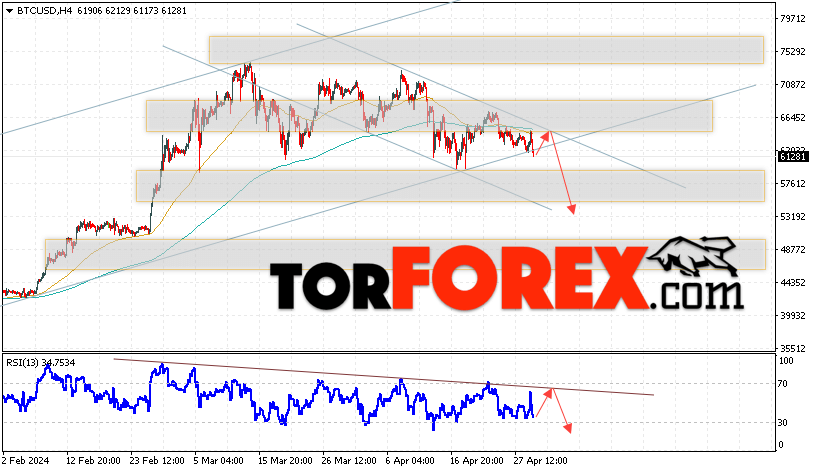Click the OHLC values 61906 62129 61173 61281
This screenshot has height=472, width=816.
(x=132, y=10)
